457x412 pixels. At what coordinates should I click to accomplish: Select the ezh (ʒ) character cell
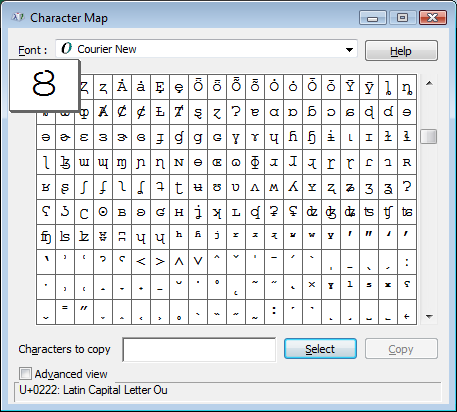(369, 187)
